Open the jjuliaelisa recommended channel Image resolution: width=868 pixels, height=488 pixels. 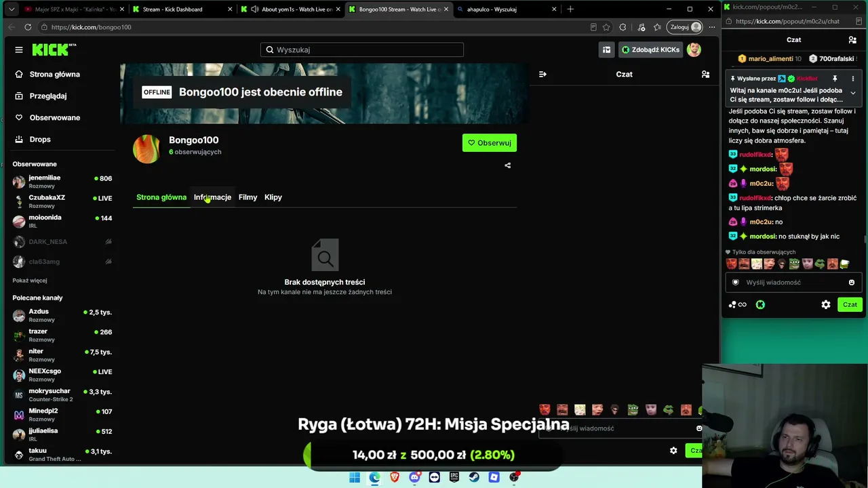pyautogui.click(x=62, y=434)
